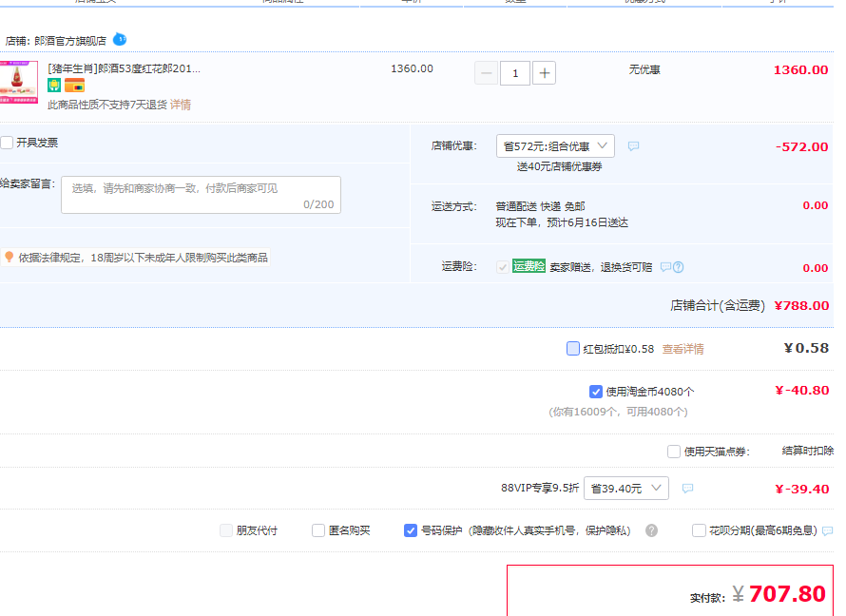846x616 pixels.
Task: Click the quantity input field showing 1
Action: coord(515,73)
